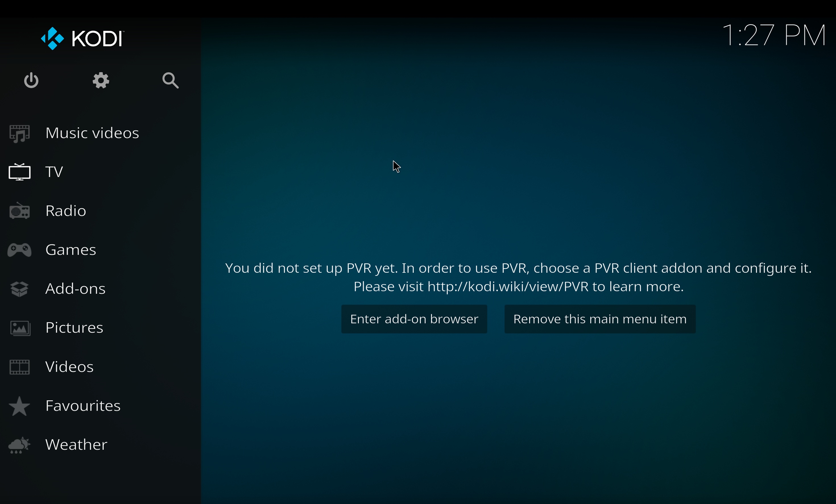Open the Games menu label

click(x=71, y=250)
